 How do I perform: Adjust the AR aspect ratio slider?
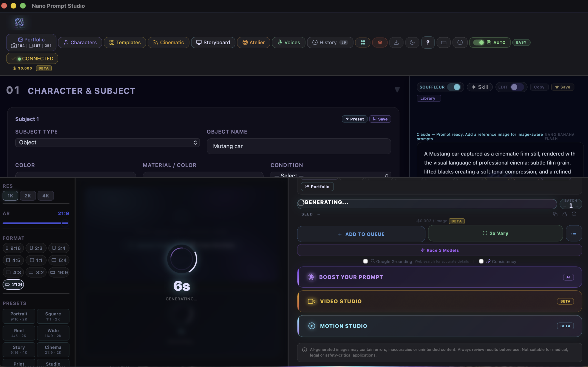pyautogui.click(x=65, y=223)
